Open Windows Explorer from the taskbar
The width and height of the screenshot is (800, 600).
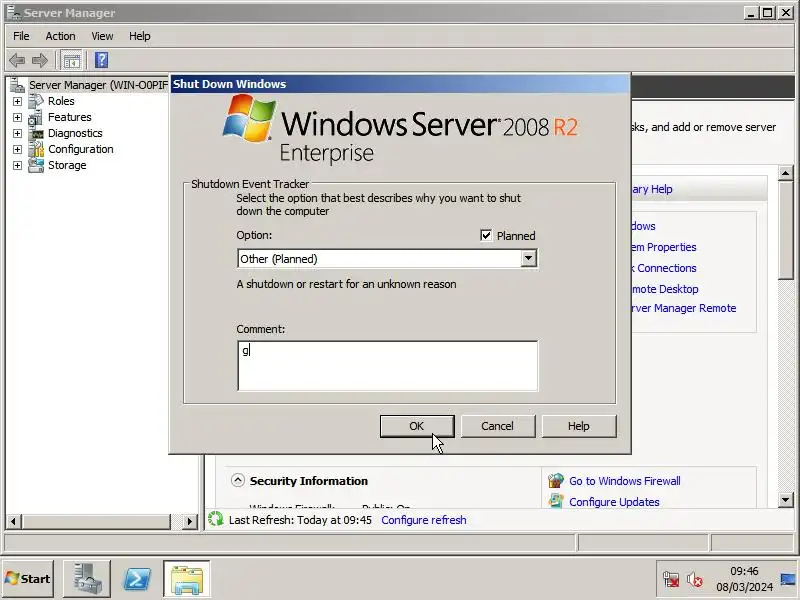pos(187,579)
